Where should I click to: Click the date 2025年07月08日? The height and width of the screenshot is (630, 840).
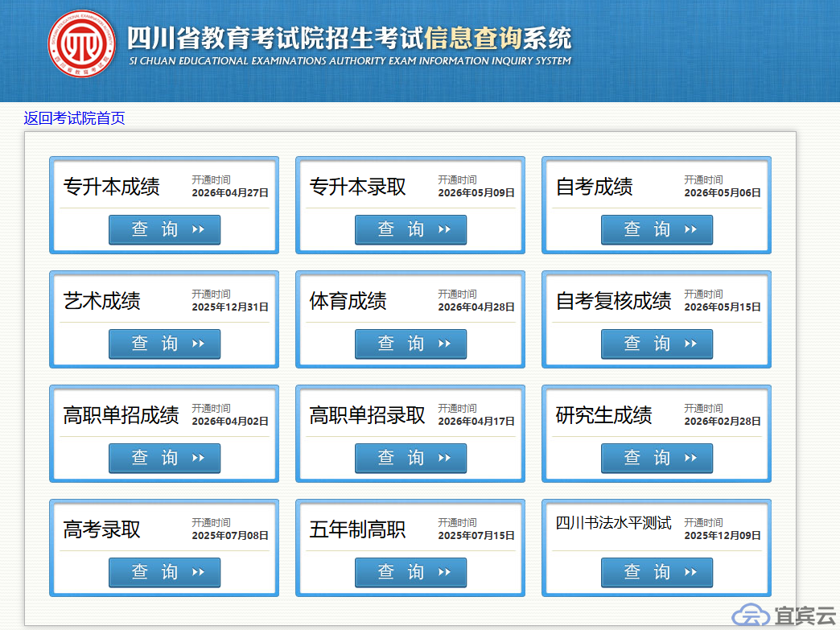(230, 535)
